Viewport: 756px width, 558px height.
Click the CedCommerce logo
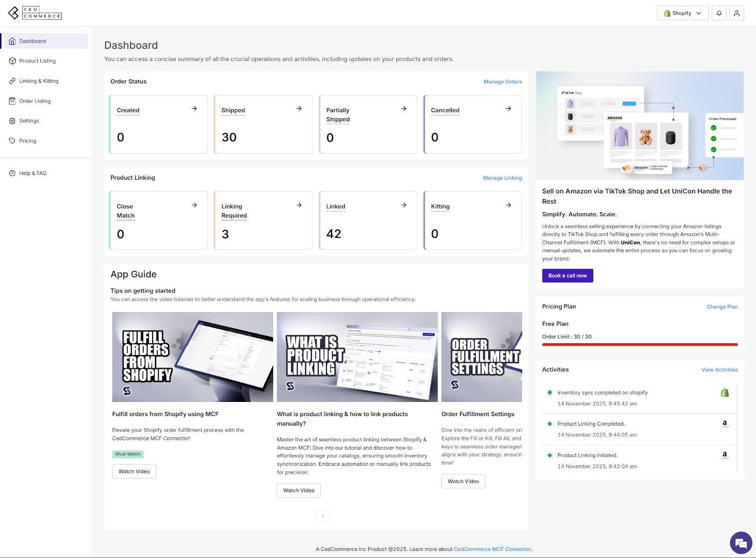pos(35,13)
